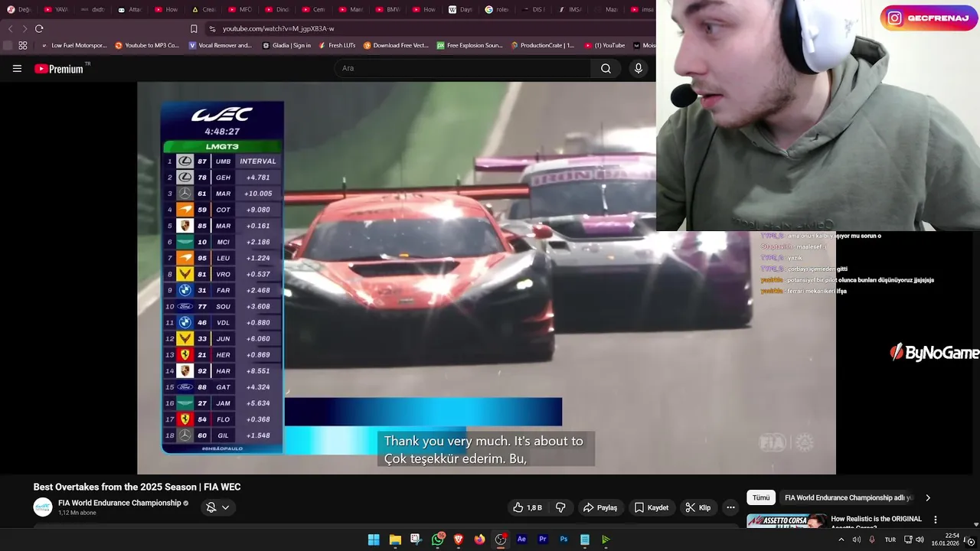This screenshot has height=551, width=980.
Task: Go back using browser back arrow
Action: click(x=10, y=28)
